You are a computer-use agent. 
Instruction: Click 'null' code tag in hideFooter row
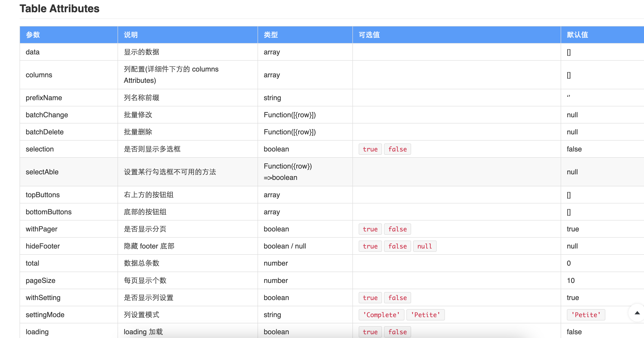pyautogui.click(x=424, y=246)
